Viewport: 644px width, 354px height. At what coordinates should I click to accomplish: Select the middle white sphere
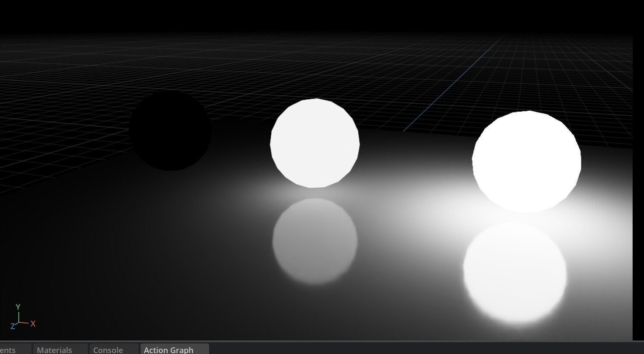click(315, 143)
